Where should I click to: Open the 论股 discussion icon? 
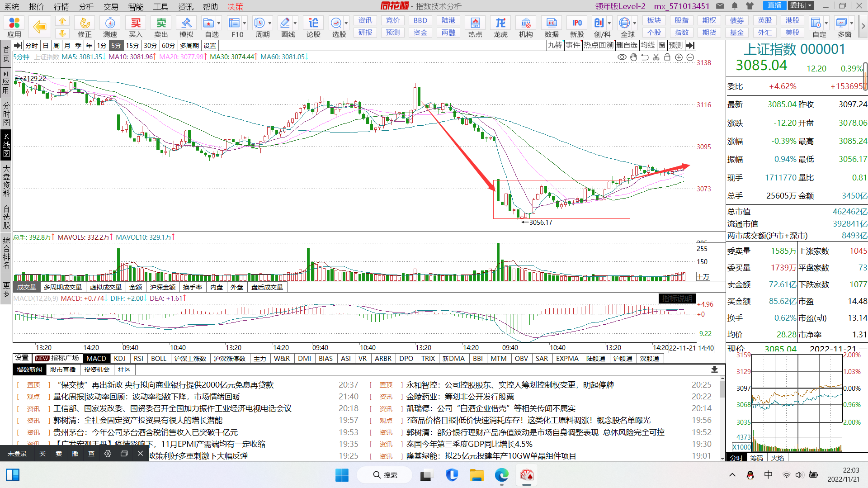[313, 27]
